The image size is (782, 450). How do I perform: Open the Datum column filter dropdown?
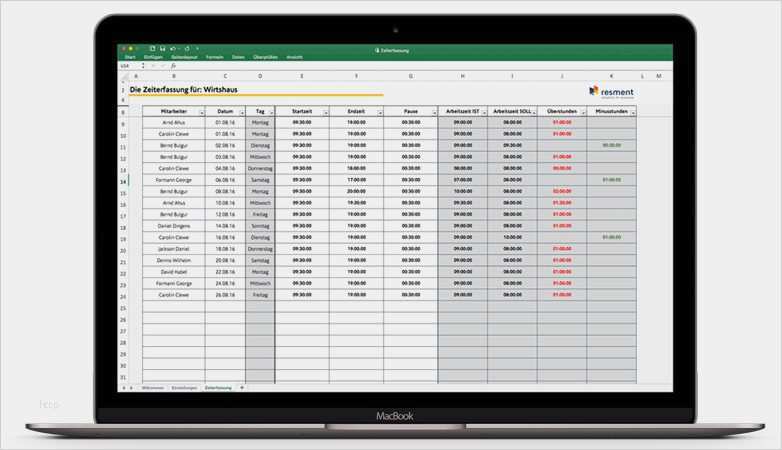coord(242,113)
